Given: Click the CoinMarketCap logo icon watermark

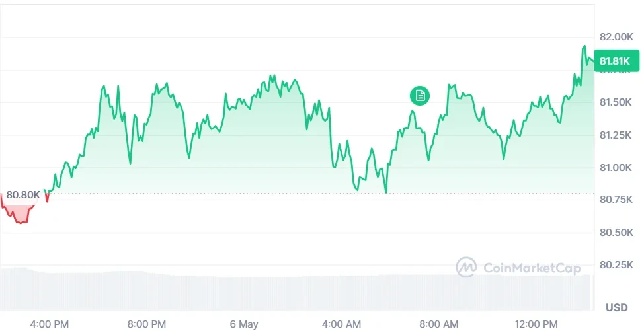Looking at the screenshot, I should coord(466,268).
